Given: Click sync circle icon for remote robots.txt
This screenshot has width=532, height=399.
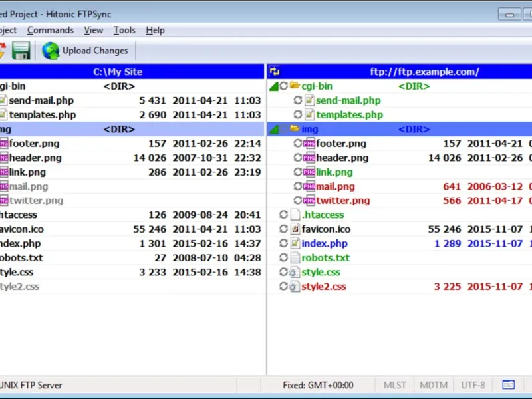Looking at the screenshot, I should [x=284, y=257].
